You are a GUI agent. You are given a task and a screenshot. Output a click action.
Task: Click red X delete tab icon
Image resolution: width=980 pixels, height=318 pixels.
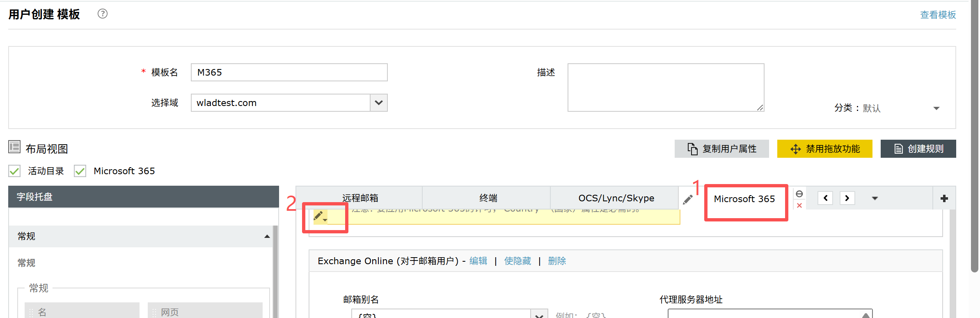(x=799, y=205)
